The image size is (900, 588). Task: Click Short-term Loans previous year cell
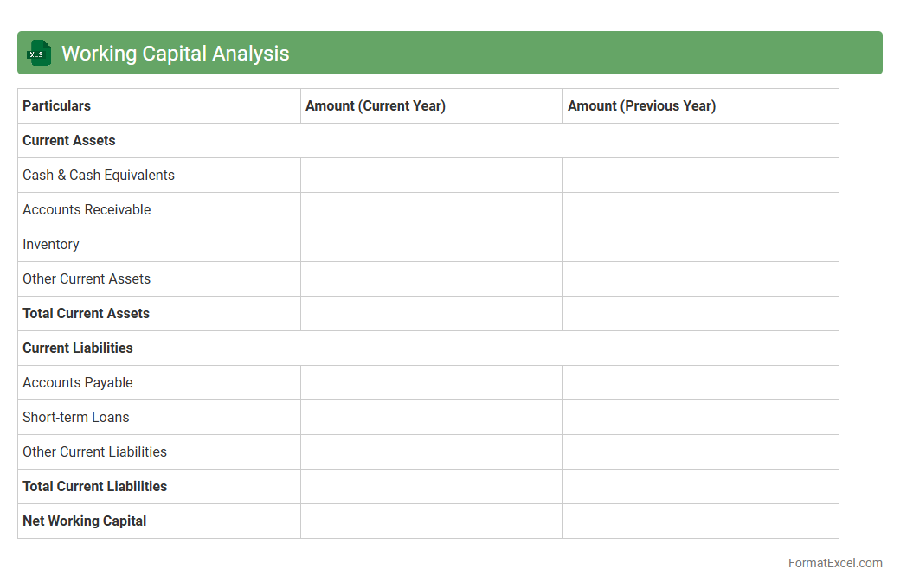[700, 417]
